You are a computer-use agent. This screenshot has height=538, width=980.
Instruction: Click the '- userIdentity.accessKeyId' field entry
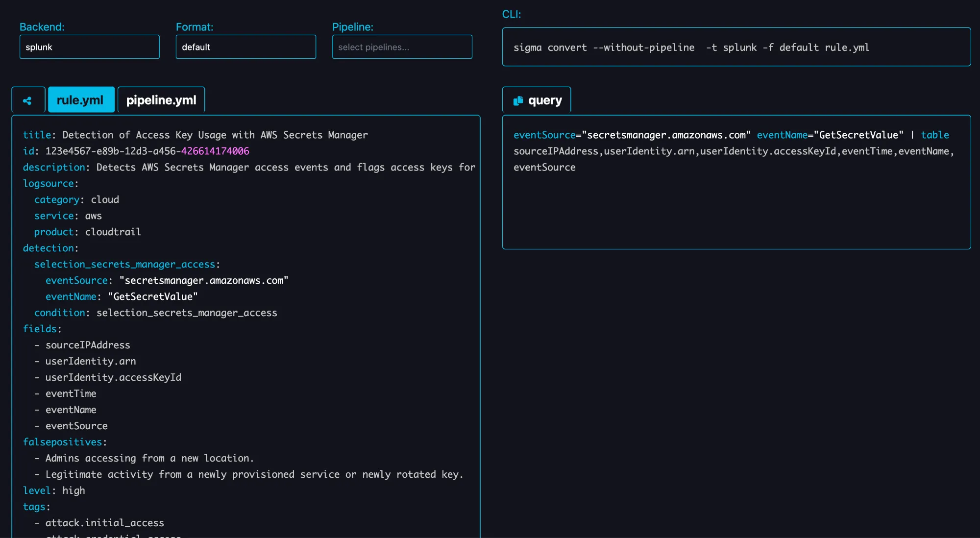[x=108, y=377]
